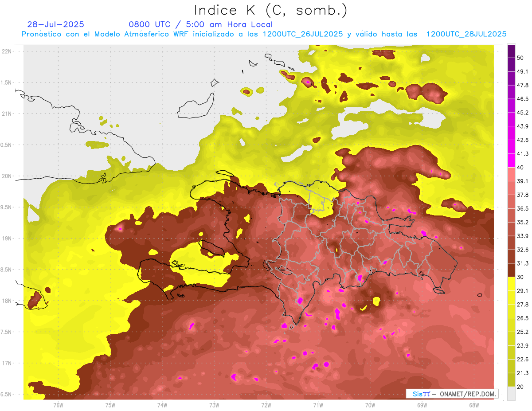Click the '29.1' legend value
The height and width of the screenshot is (411, 532).
click(523, 291)
